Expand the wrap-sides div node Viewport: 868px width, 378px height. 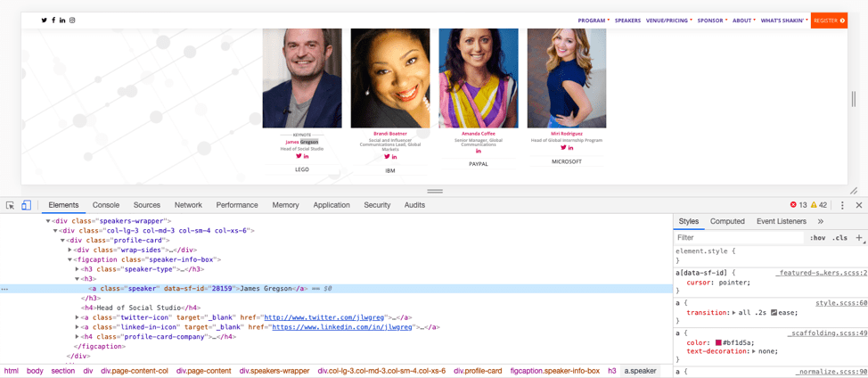click(70, 251)
